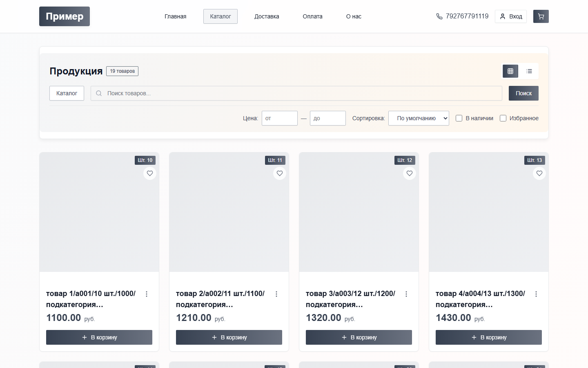Open three-dot menu for товар 3

click(406, 294)
